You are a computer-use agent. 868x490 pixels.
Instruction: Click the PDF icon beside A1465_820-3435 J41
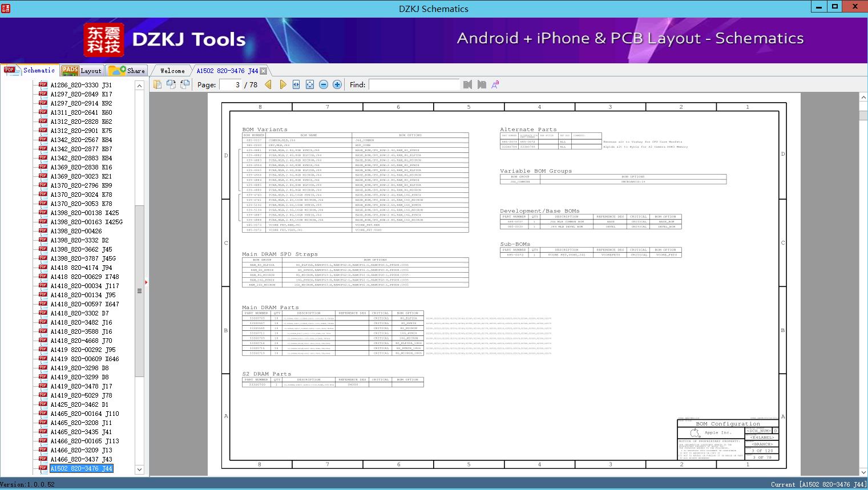pyautogui.click(x=43, y=431)
